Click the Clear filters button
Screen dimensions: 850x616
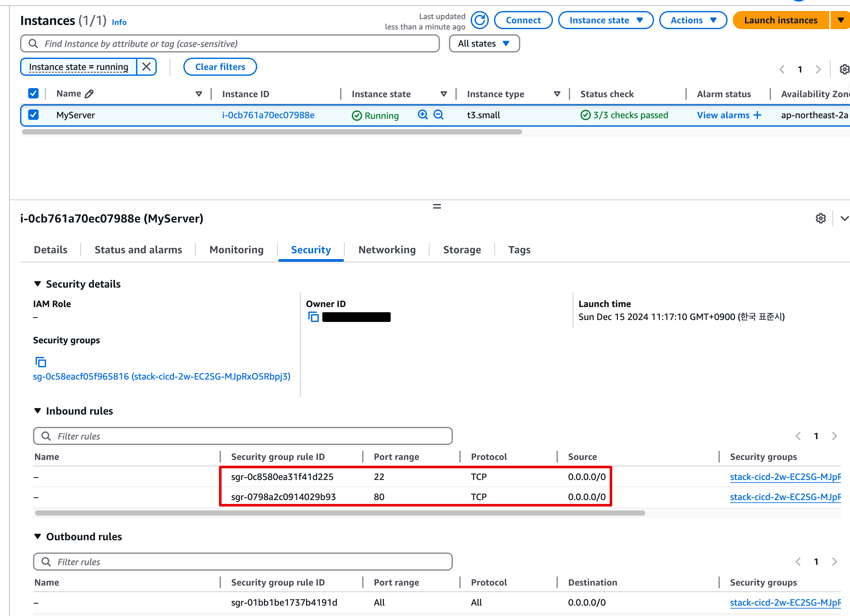220,67
